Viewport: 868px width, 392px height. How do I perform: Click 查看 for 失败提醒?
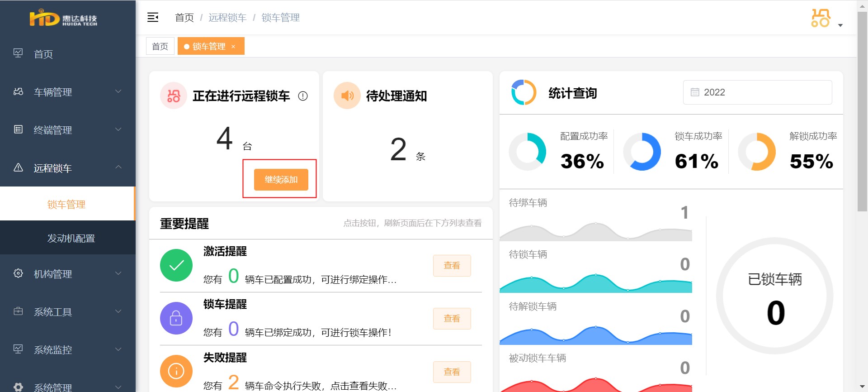tap(452, 372)
